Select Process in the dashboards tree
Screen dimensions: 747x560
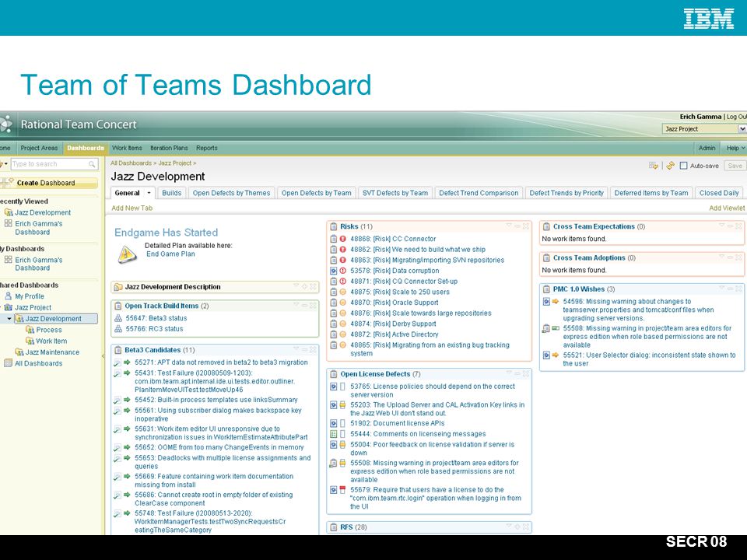click(x=49, y=330)
